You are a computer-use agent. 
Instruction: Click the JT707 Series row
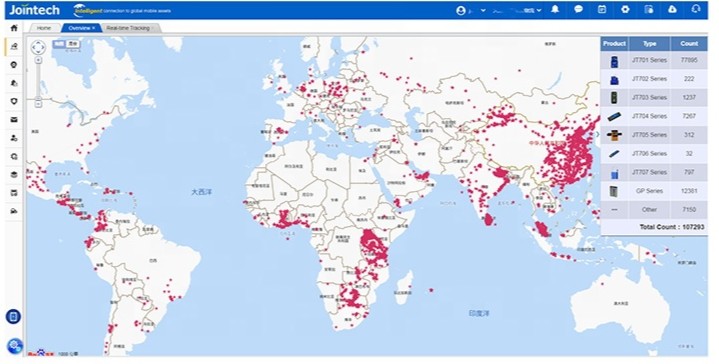[654, 172]
